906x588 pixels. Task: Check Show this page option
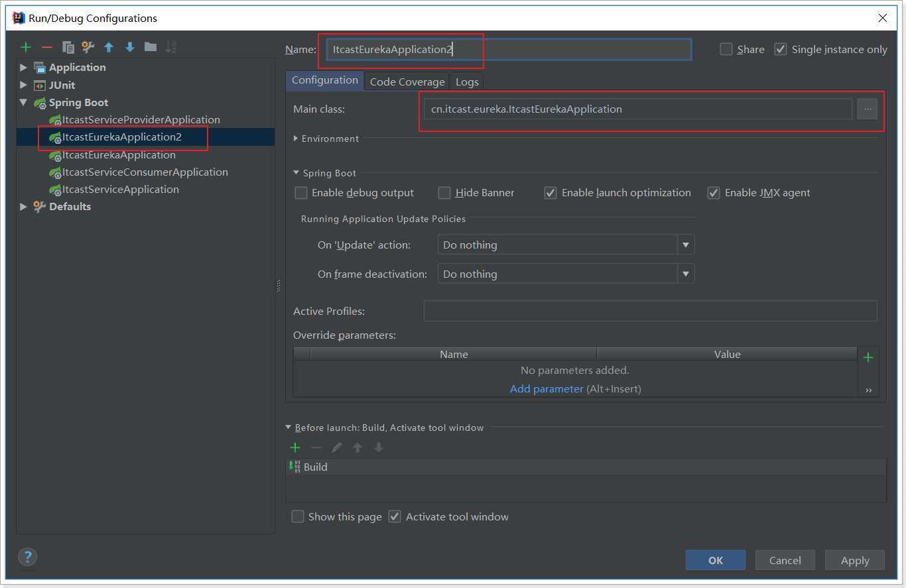[298, 516]
